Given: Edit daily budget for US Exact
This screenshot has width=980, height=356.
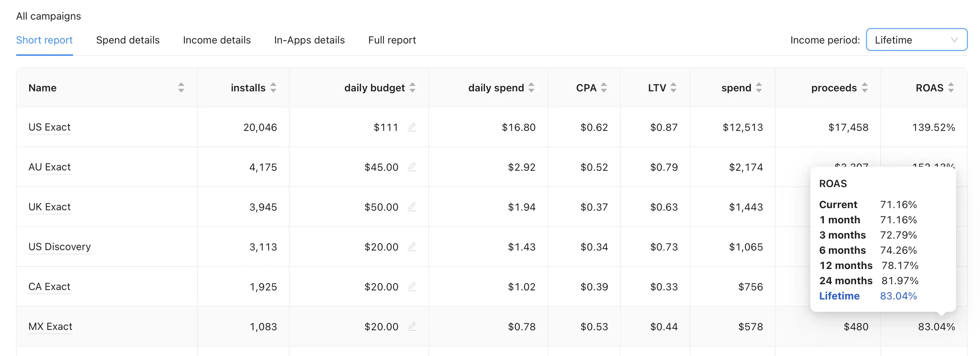Looking at the screenshot, I should (412, 127).
